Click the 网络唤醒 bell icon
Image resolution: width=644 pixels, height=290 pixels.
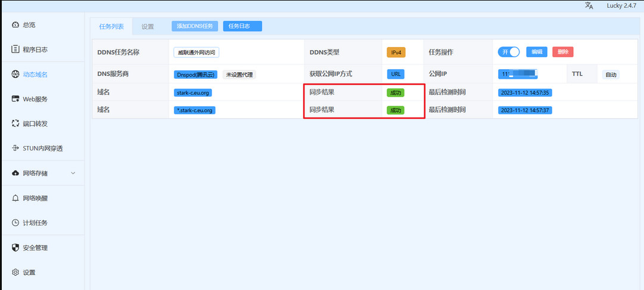15,198
